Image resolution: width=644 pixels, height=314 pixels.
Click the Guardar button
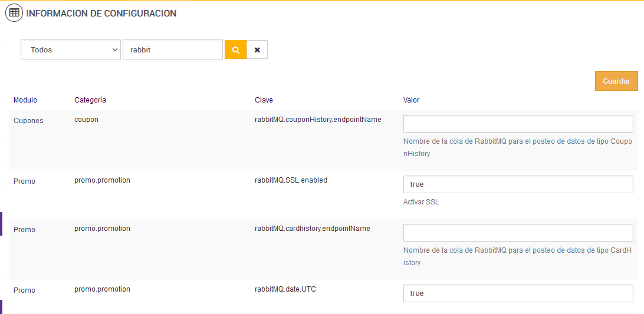(x=616, y=81)
